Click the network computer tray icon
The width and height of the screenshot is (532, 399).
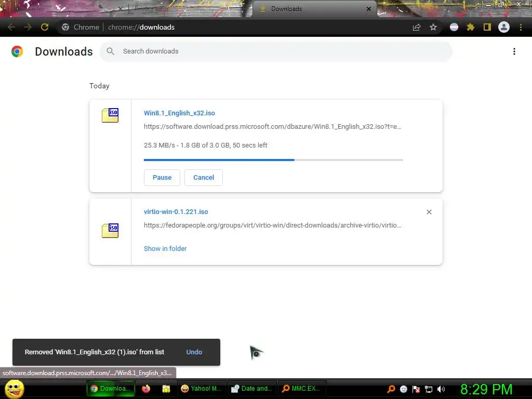tap(429, 389)
